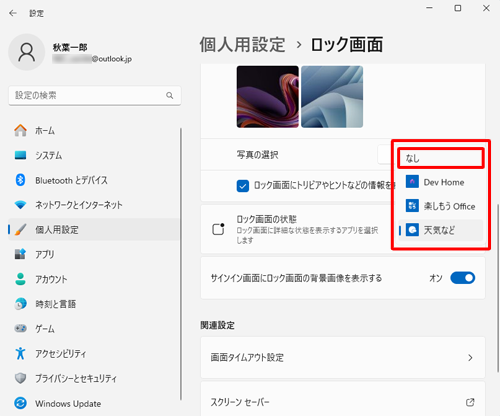Select the 個人用設定 paintbrush icon
This screenshot has height=416, width=500.
pos(20,230)
